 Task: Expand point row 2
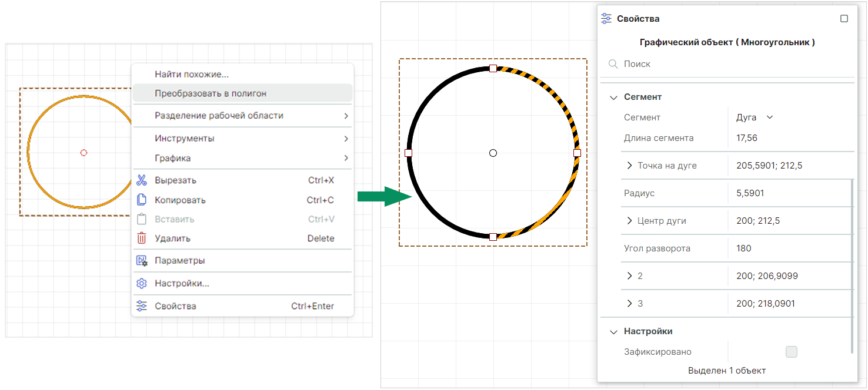coord(629,275)
